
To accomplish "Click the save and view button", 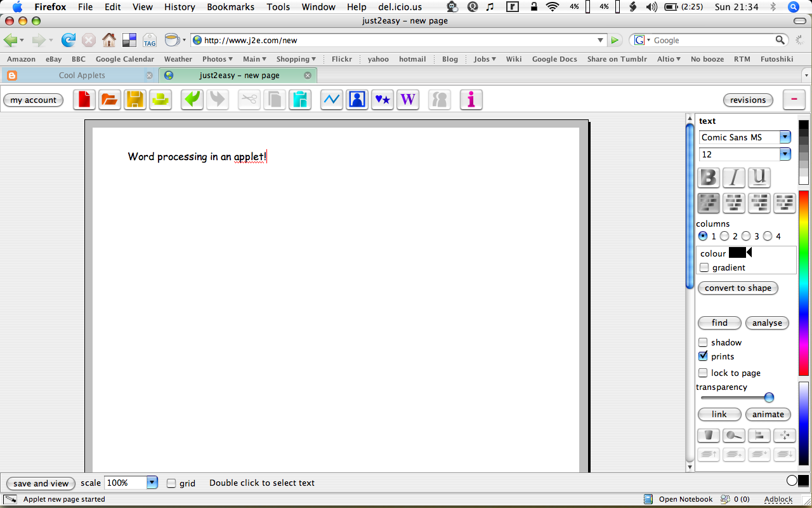I will pos(41,483).
